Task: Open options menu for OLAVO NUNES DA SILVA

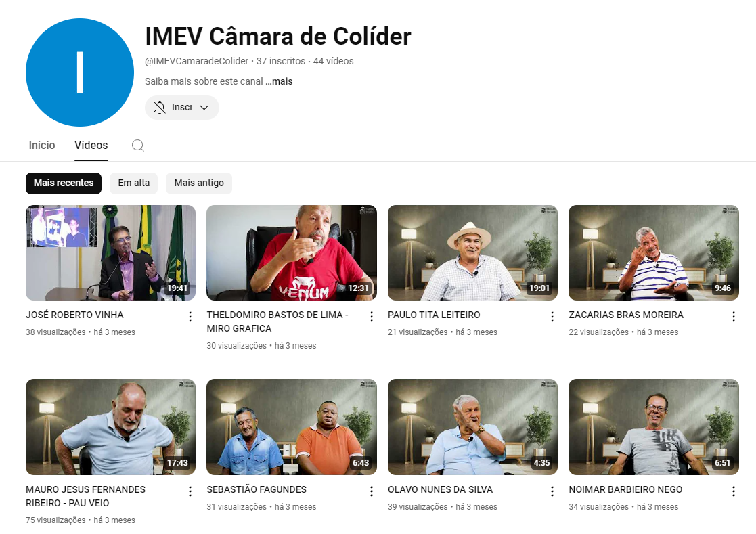Action: coord(552,491)
